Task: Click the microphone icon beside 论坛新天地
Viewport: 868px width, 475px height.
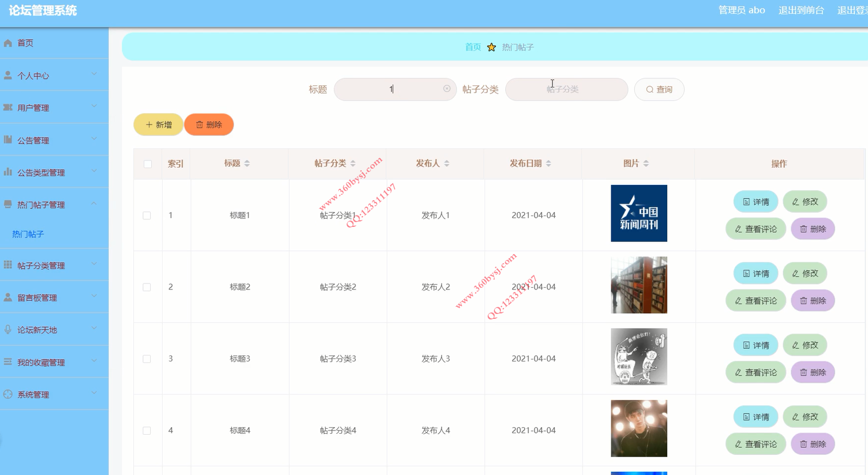Action: click(x=8, y=329)
